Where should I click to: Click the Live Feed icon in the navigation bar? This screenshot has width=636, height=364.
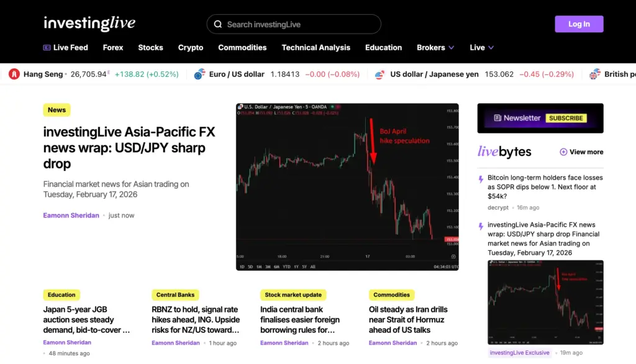tap(46, 47)
